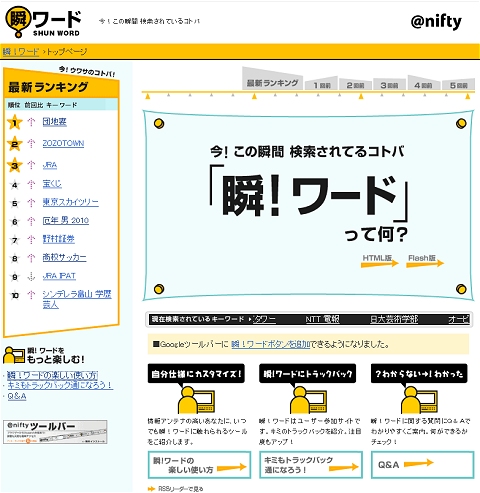
Task: Click timeline marker under 2回前 tab
Action: click(361, 96)
